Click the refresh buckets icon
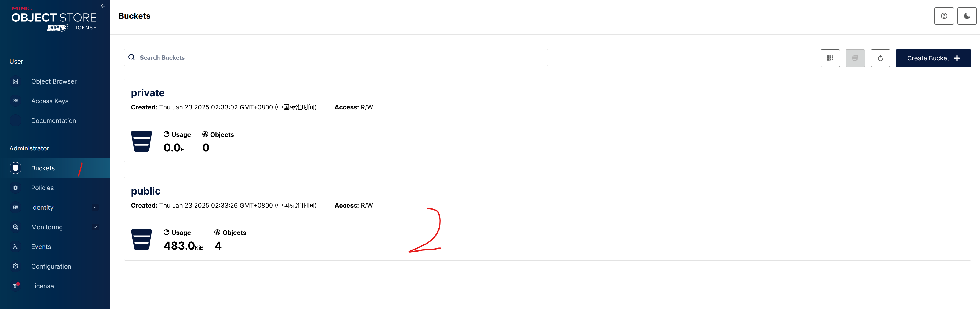Screen dimensions: 980x309 pos(880,58)
